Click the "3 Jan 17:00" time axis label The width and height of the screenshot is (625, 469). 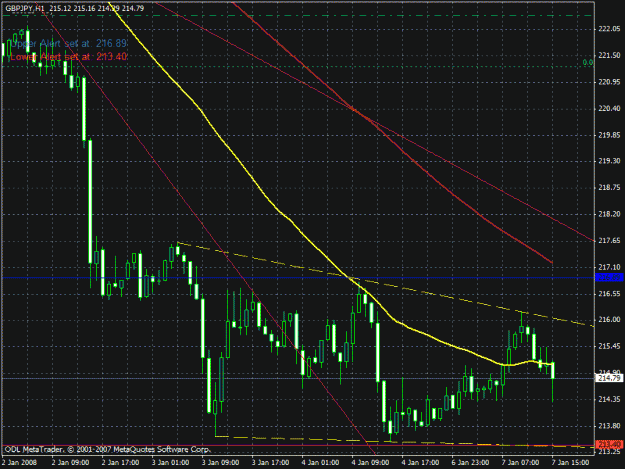coord(270,462)
